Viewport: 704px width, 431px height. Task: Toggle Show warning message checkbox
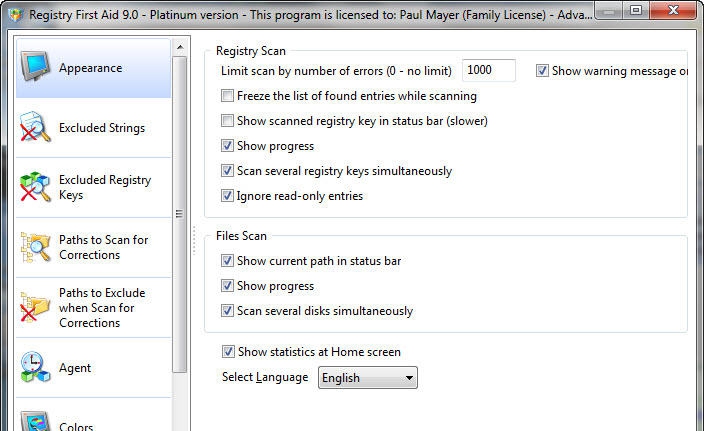[x=542, y=70]
